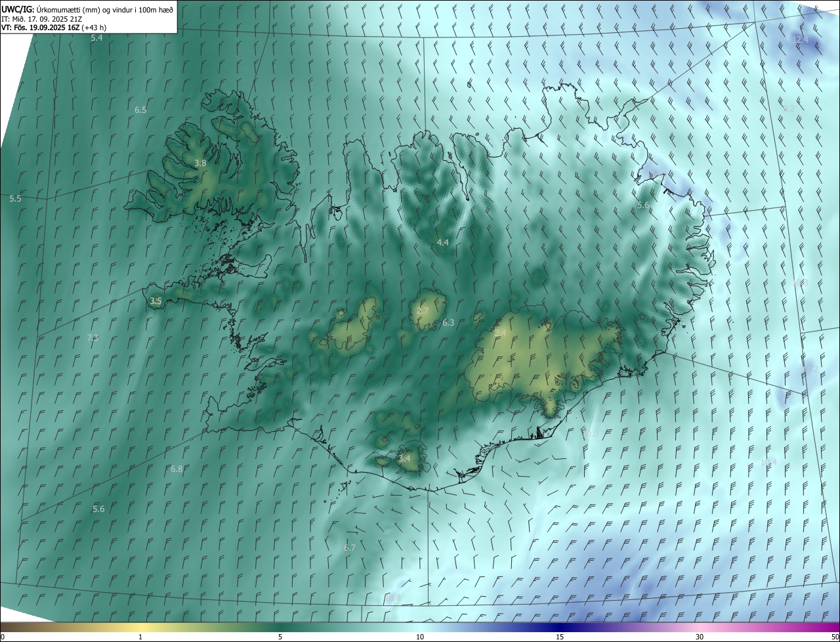Click the '3.8' value over the Westfjords

point(200,163)
